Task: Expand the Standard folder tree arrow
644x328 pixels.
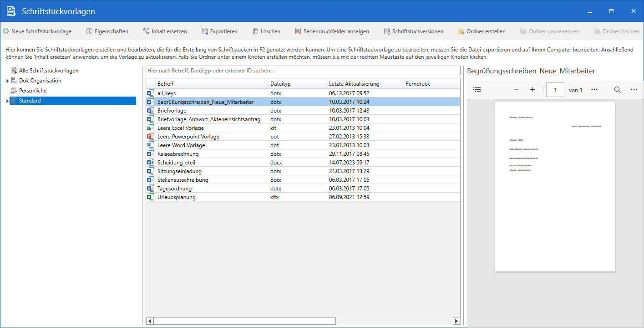Action: (8, 101)
